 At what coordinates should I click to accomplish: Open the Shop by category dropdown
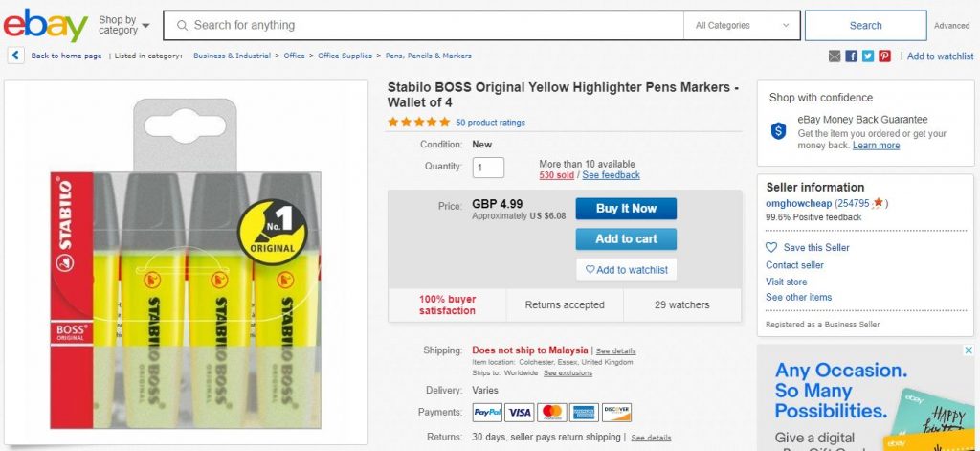tap(124, 25)
